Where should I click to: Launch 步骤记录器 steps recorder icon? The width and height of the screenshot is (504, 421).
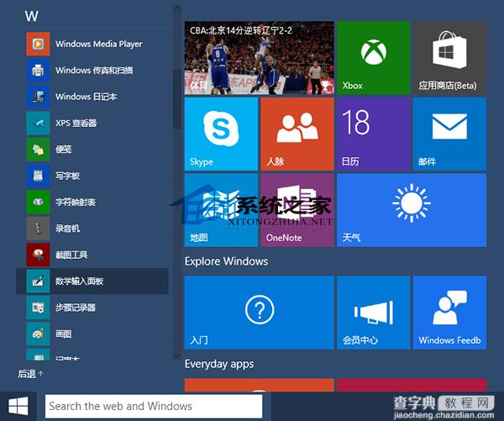click(38, 308)
